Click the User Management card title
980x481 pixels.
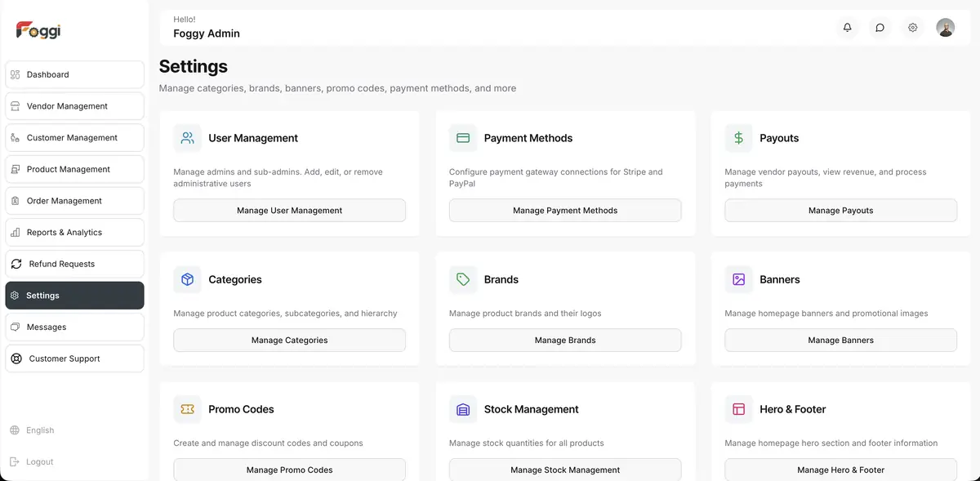tap(253, 138)
